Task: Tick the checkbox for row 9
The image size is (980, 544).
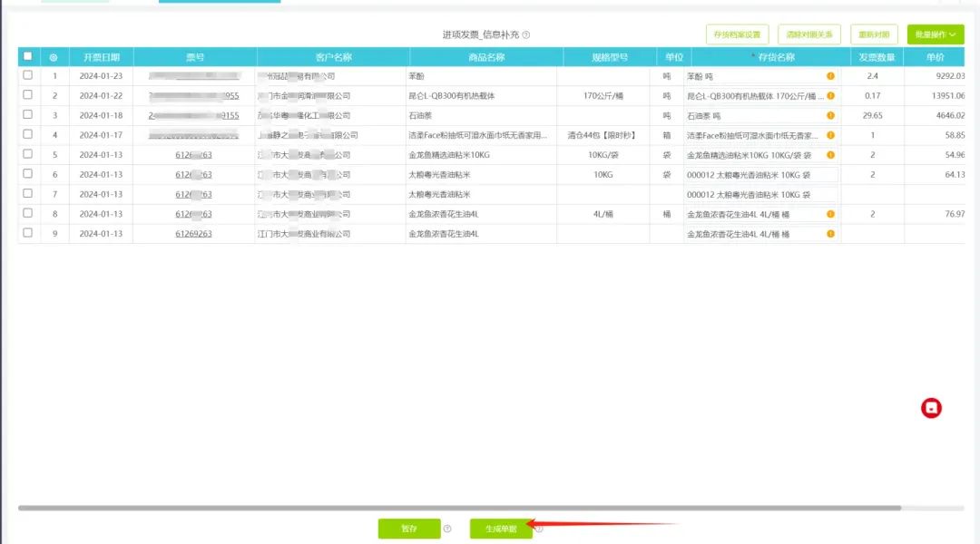Action: (27, 233)
